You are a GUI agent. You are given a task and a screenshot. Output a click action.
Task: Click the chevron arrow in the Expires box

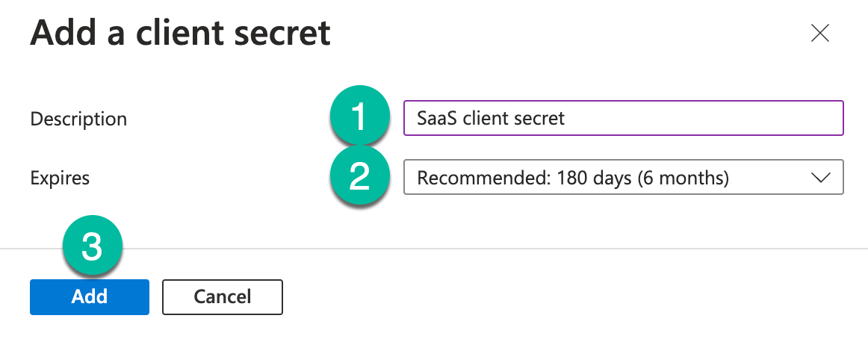tap(820, 178)
